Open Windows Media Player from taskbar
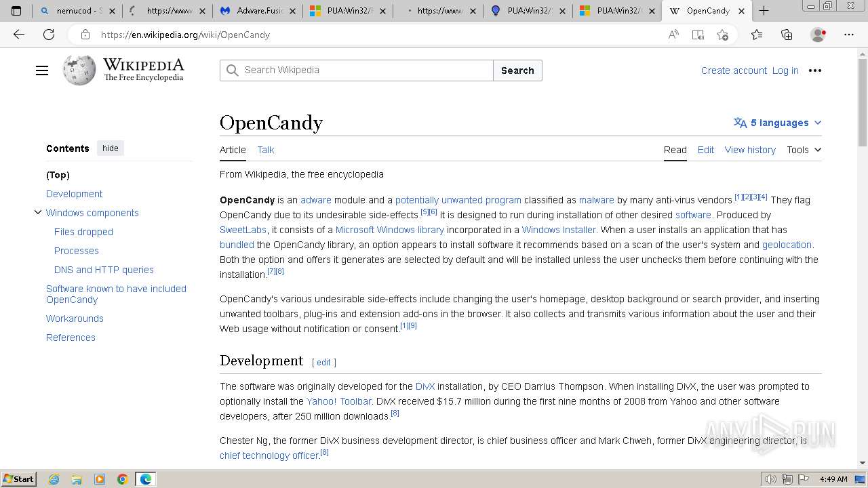868x488 pixels. pos(100,479)
